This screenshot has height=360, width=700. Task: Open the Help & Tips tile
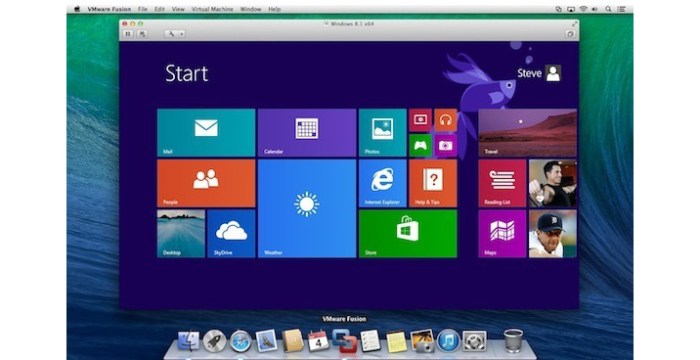(433, 183)
